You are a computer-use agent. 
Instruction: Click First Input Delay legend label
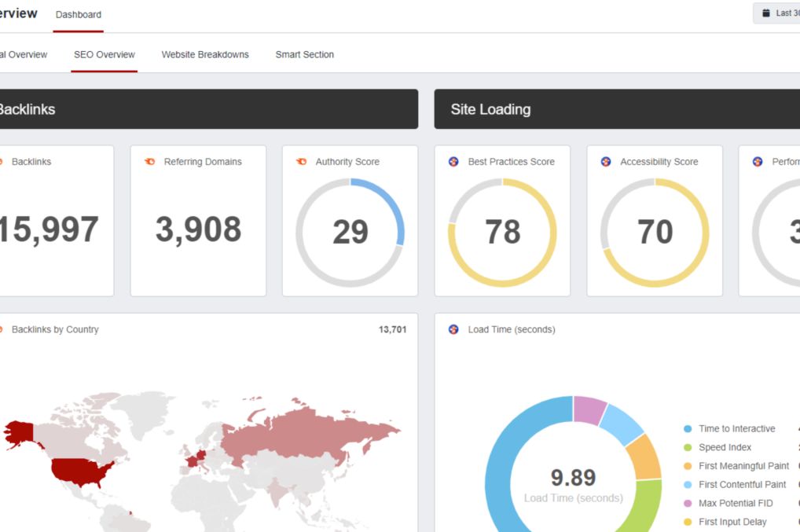[732, 522]
